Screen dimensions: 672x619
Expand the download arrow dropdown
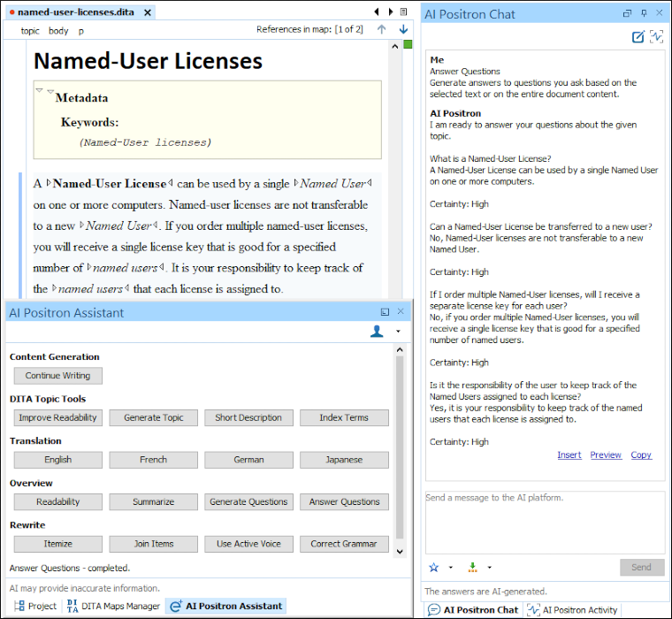click(490, 568)
